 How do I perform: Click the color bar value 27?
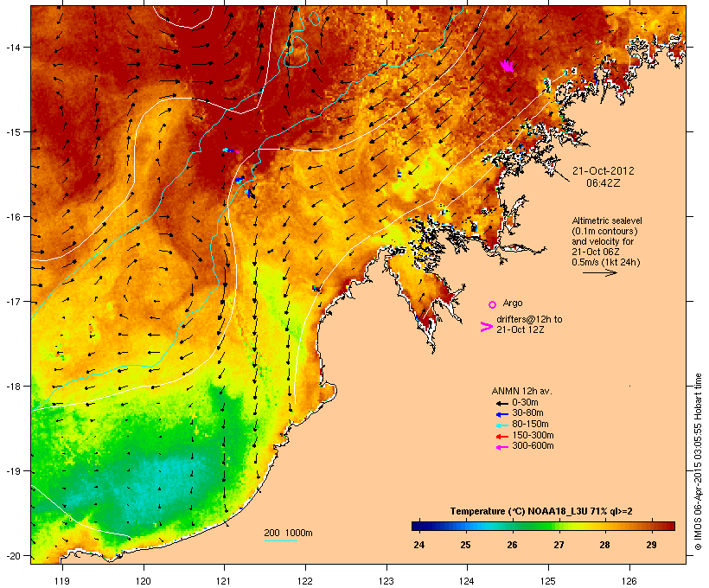pos(559,545)
